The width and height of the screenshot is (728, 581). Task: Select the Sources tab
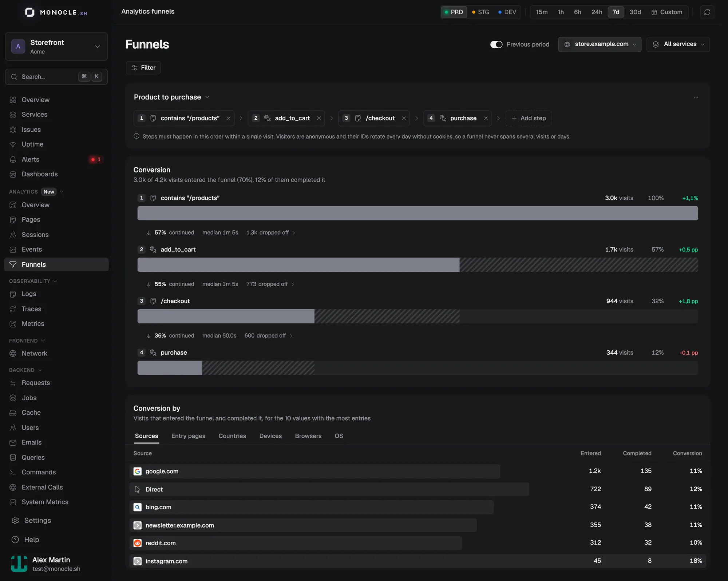(x=146, y=436)
